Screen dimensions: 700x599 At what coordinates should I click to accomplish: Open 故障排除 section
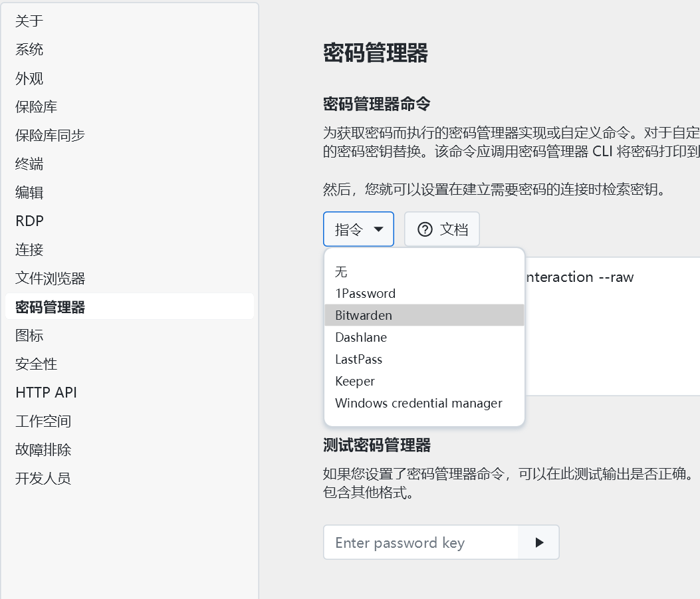coord(130,449)
